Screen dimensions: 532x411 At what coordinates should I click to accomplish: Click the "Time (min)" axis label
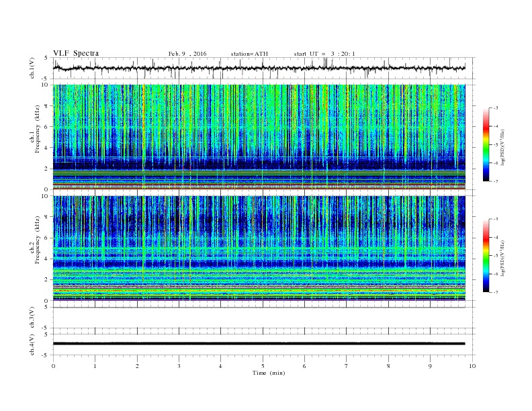[x=269, y=373]
